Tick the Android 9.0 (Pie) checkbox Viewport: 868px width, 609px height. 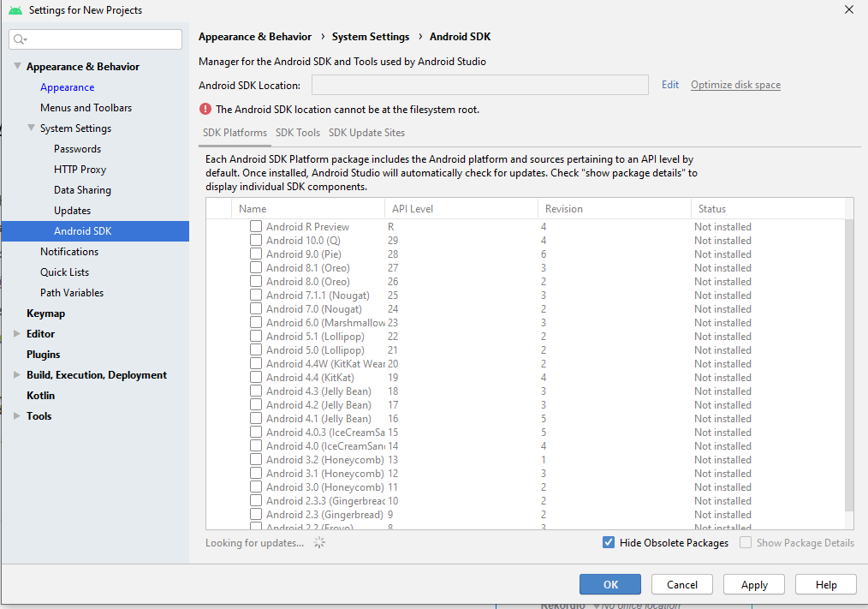click(256, 254)
